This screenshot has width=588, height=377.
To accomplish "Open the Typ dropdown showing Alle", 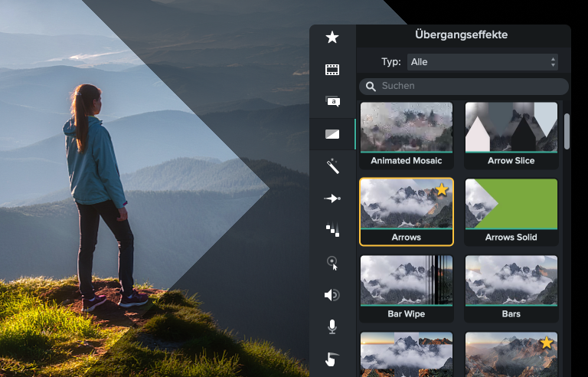I will point(482,62).
